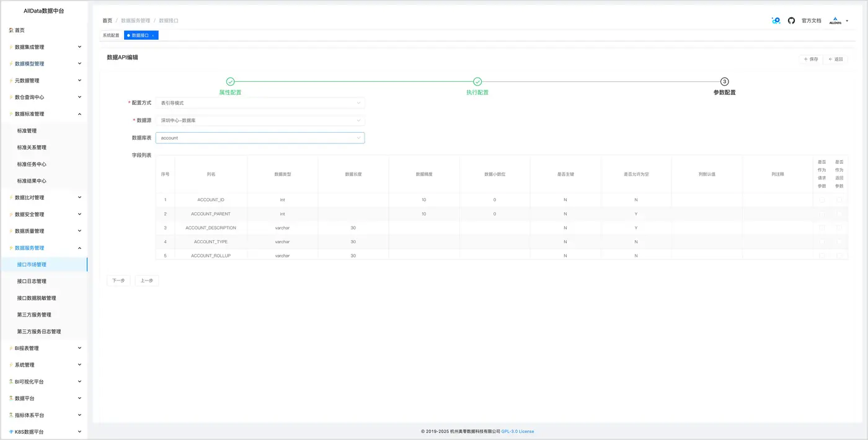Click the 列名 table header

pyautogui.click(x=211, y=174)
